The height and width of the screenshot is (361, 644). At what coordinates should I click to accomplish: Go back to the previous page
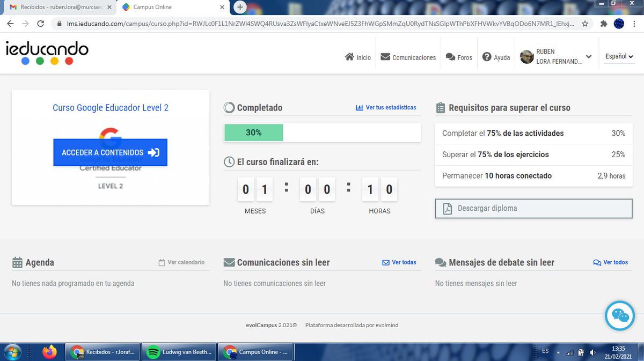pos(10,24)
